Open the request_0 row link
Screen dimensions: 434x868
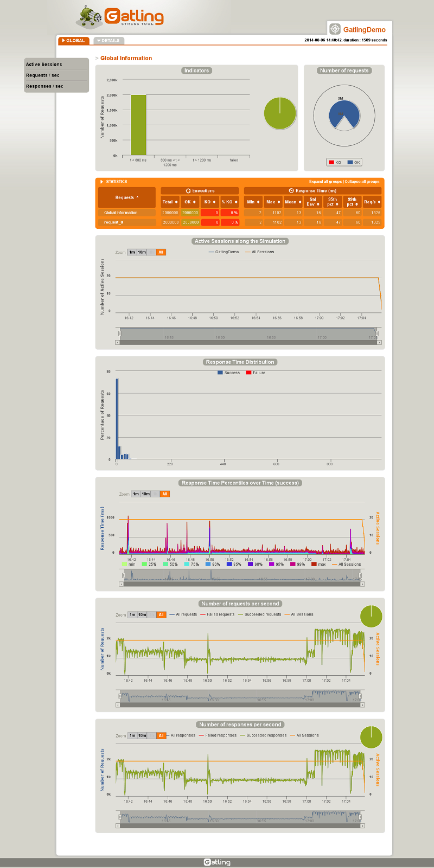(x=114, y=222)
